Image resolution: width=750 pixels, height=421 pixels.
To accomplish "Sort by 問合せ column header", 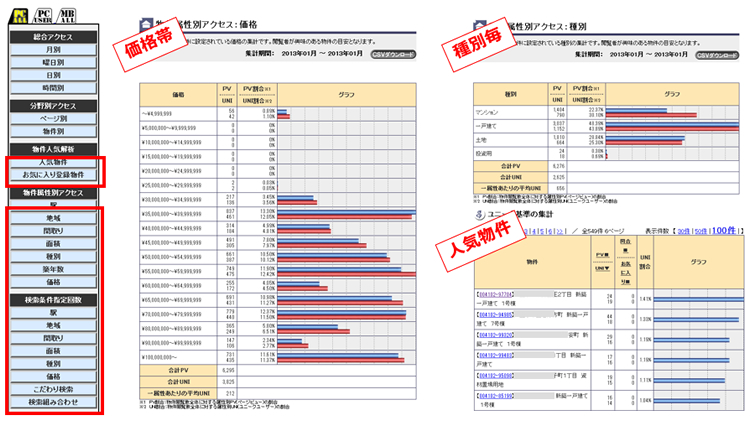I will click(x=625, y=245).
